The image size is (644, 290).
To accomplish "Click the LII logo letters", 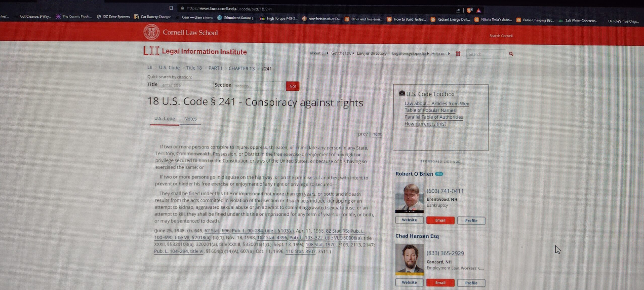I will click(151, 51).
